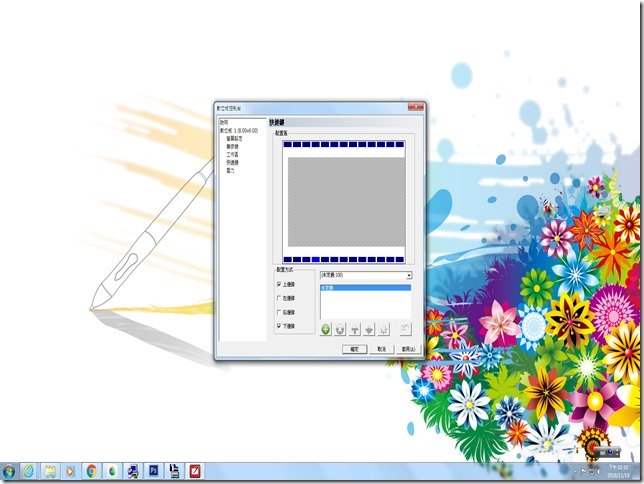Click the 確定 (OK) button

(x=353, y=349)
